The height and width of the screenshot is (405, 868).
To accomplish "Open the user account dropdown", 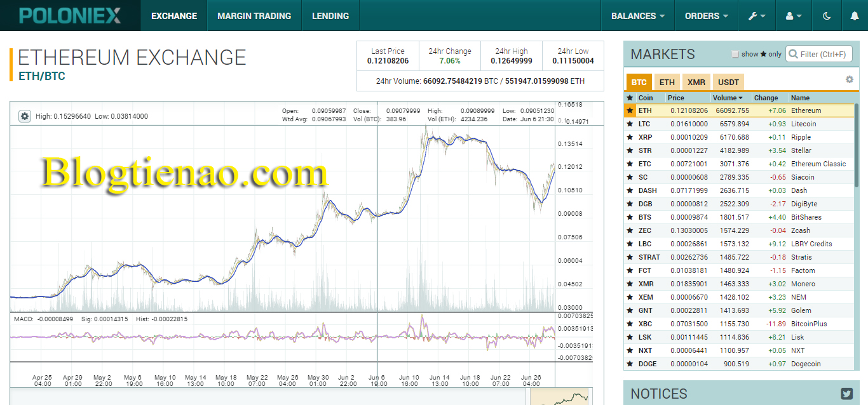I will (x=794, y=16).
